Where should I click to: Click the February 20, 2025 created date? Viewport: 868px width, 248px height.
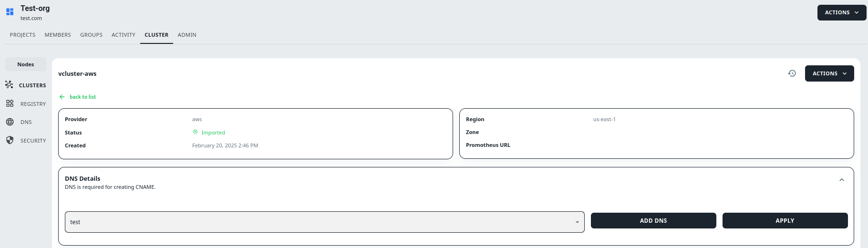pyautogui.click(x=225, y=145)
